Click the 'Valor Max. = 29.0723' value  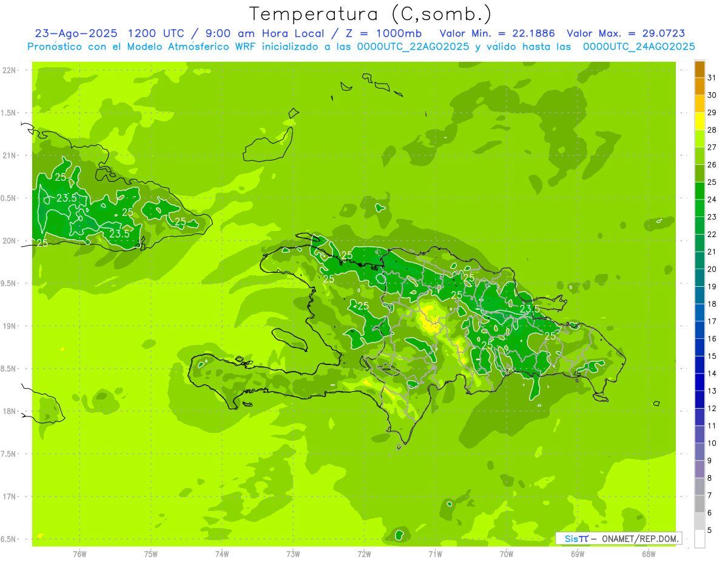(626, 33)
